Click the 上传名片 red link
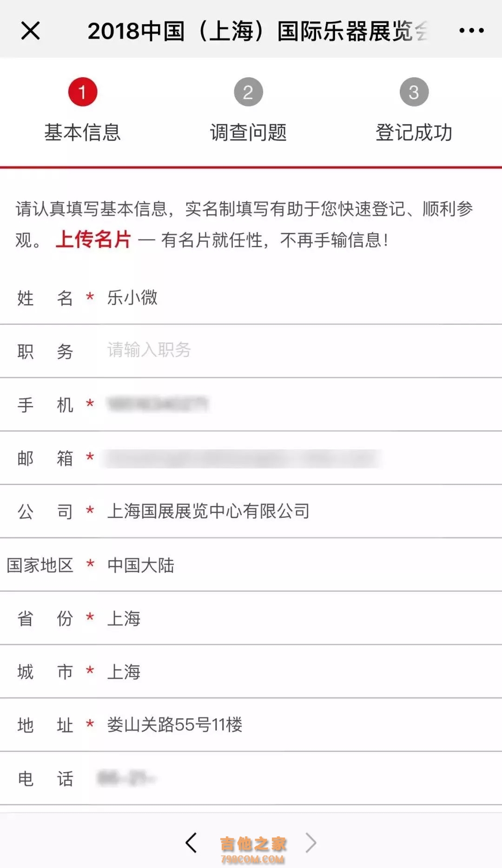 pyautogui.click(x=93, y=240)
